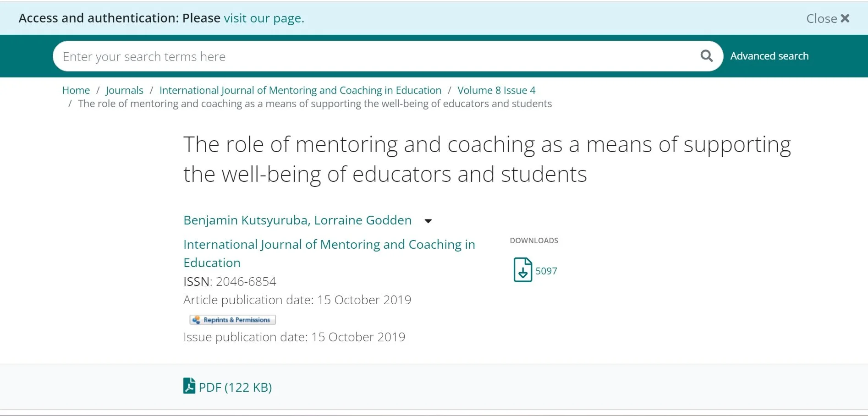Open author Lorraine Godden's link
The image size is (868, 416).
click(363, 220)
